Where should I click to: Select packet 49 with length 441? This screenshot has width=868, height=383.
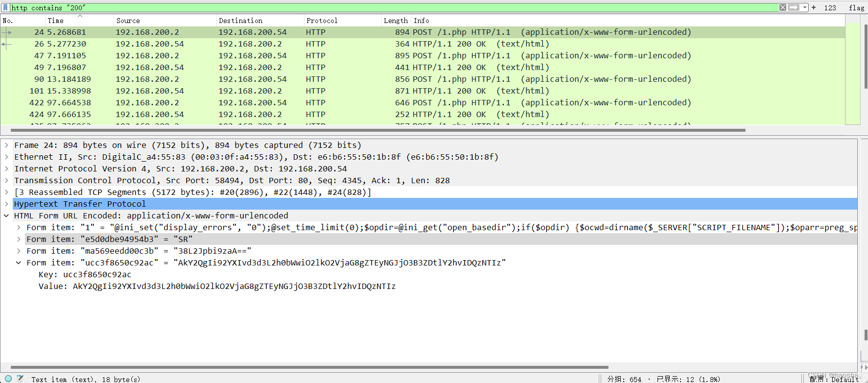(x=423, y=68)
